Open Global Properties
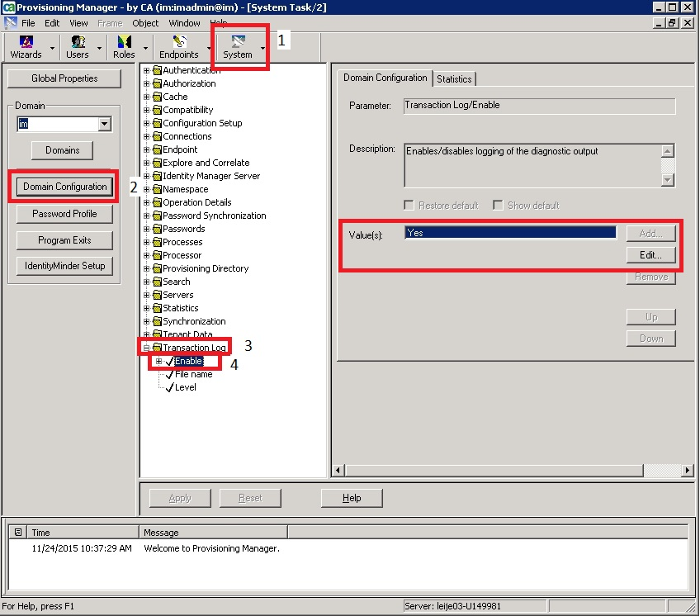The width and height of the screenshot is (700, 616). pos(64,78)
